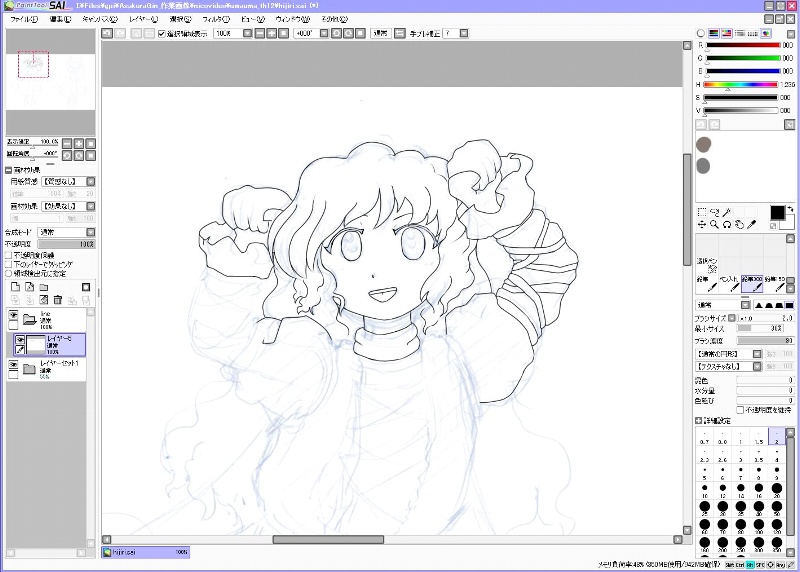The image size is (800, 572).
Task: Create a new layer in layer panel
Action: point(14,288)
